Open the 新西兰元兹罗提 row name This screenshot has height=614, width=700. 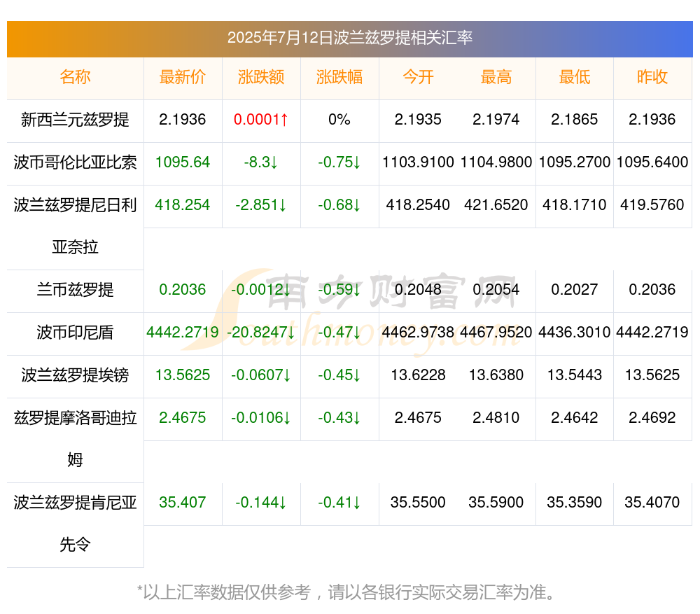(x=75, y=120)
